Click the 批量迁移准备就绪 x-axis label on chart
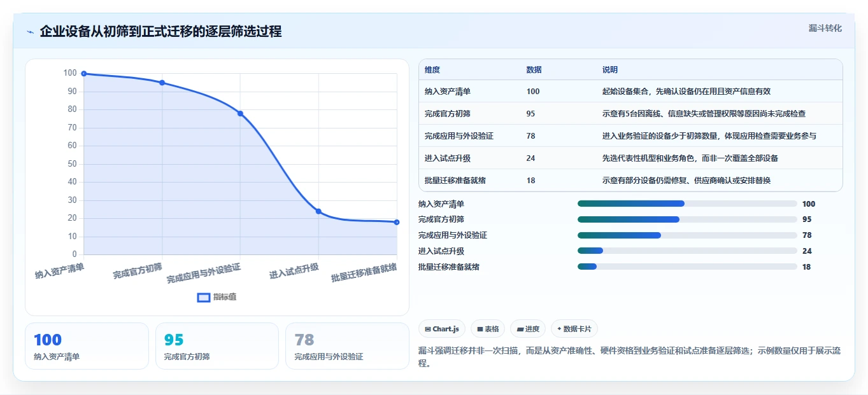The width and height of the screenshot is (868, 395). coord(364,273)
